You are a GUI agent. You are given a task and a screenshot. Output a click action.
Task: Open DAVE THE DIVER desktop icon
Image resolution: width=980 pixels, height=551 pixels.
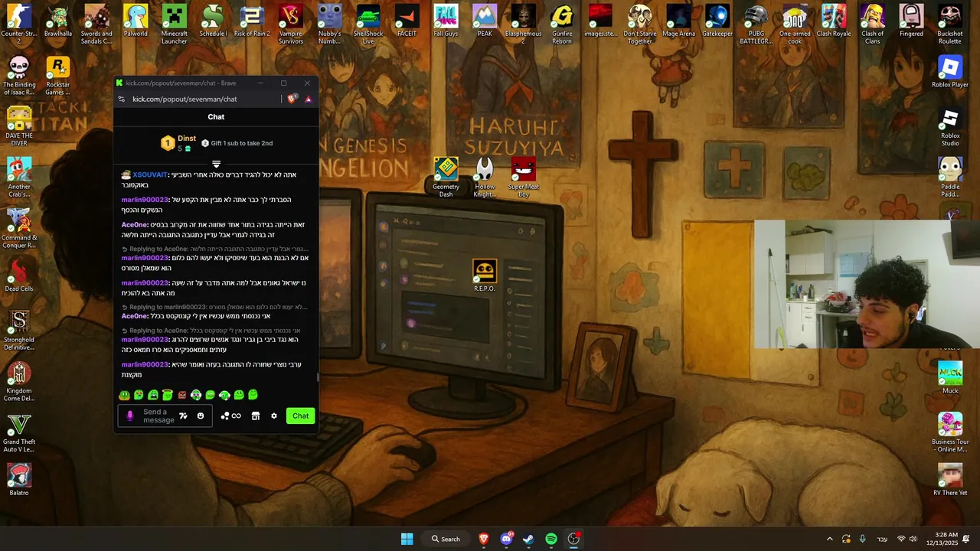click(19, 126)
